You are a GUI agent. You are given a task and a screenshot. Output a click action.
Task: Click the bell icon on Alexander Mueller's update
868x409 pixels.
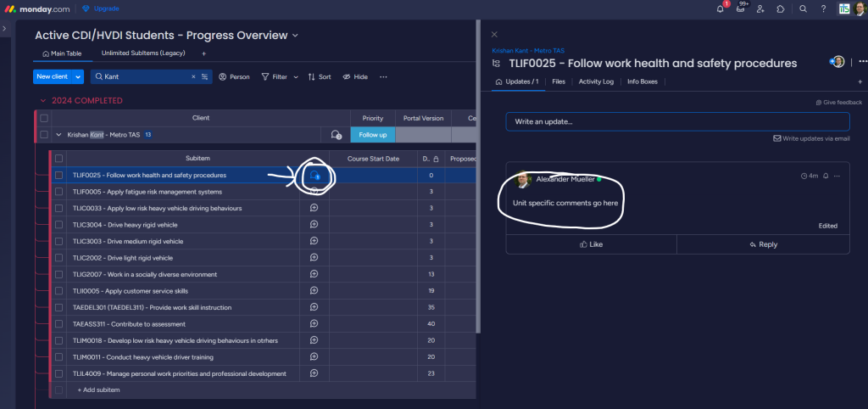(x=826, y=176)
